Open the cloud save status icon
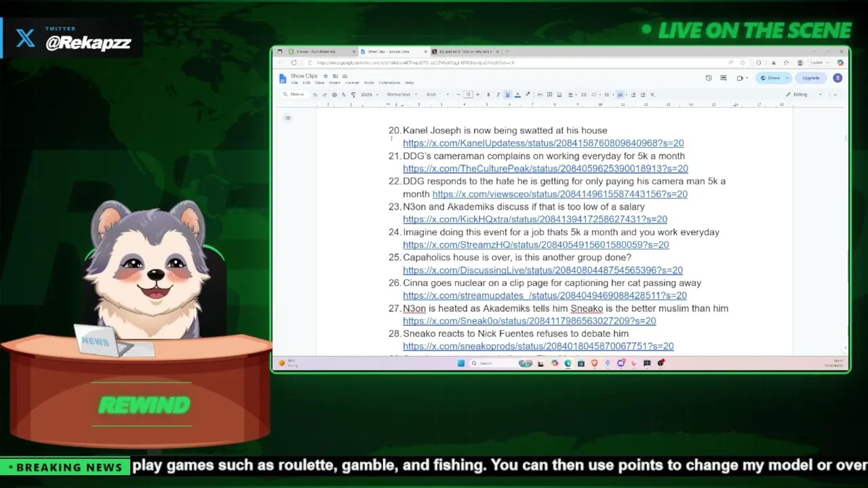The image size is (868, 488). [344, 76]
